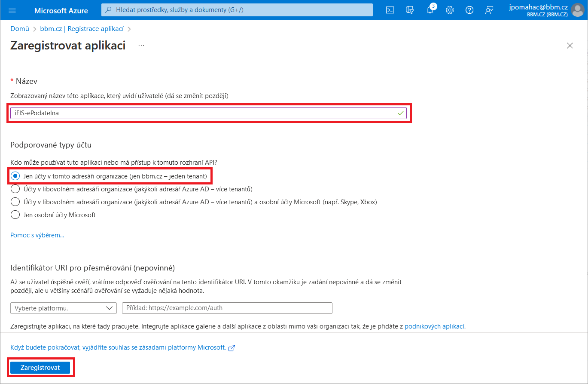Open the feedback icon
Image resolution: width=588 pixels, height=384 pixels.
point(489,10)
